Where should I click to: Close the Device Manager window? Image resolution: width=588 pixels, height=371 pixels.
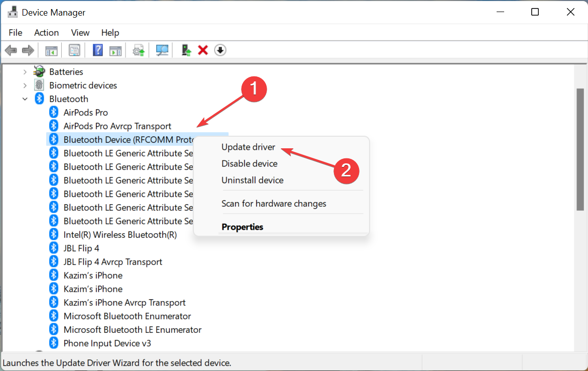click(570, 12)
